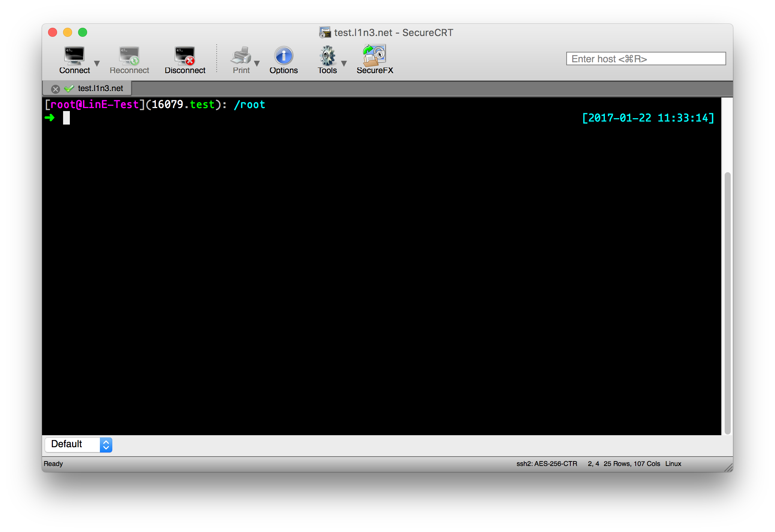Click the Reconnect toolbar icon
Viewport: 775px width, 532px height.
pos(129,56)
